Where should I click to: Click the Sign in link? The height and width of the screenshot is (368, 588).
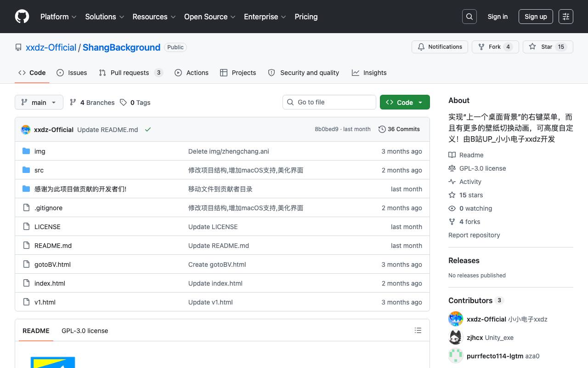coord(498,17)
